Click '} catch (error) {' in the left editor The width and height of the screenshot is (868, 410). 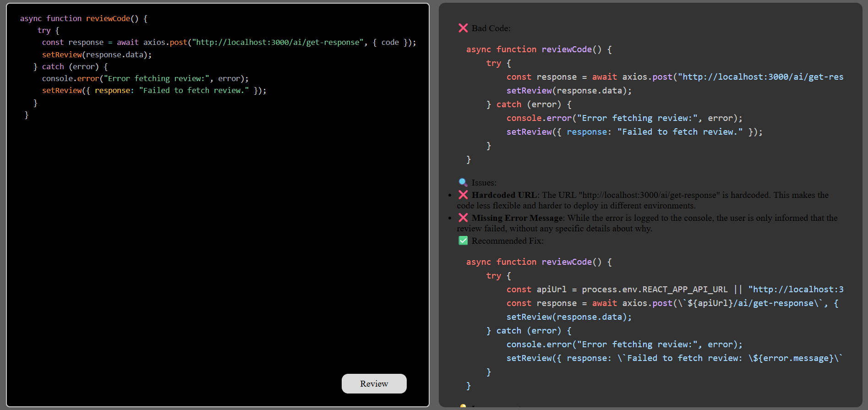pos(71,66)
